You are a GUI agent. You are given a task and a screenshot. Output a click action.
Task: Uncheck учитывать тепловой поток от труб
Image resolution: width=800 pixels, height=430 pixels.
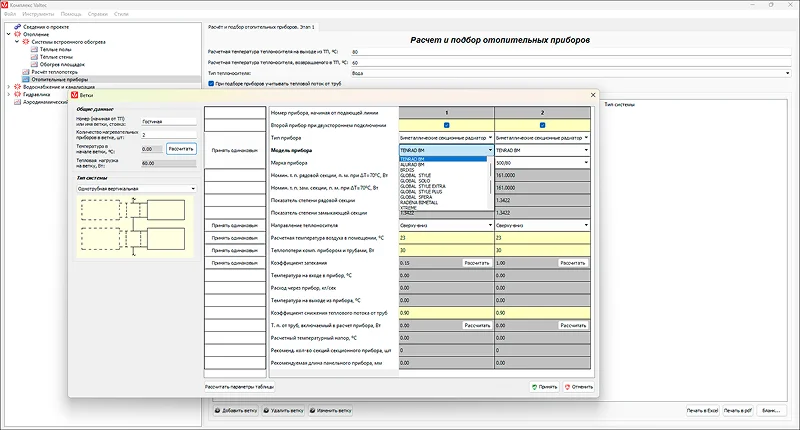211,84
